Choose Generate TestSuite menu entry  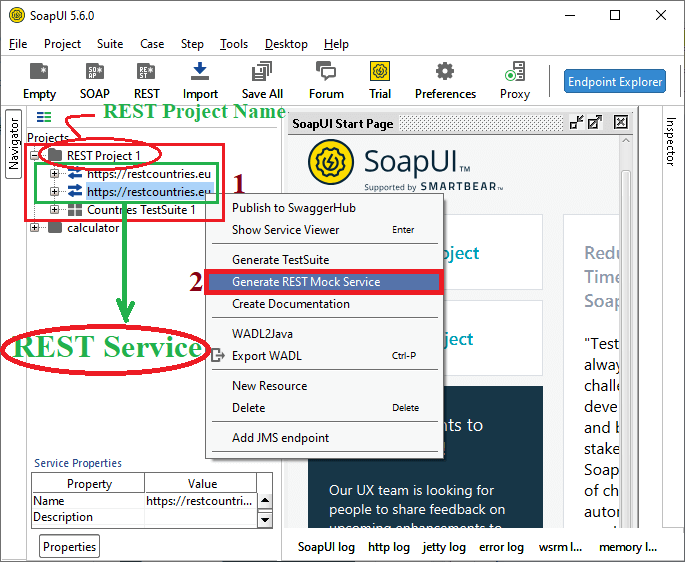(325, 260)
